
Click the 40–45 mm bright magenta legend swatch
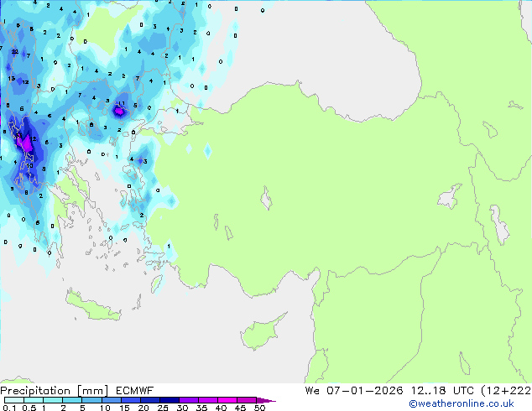227,400
